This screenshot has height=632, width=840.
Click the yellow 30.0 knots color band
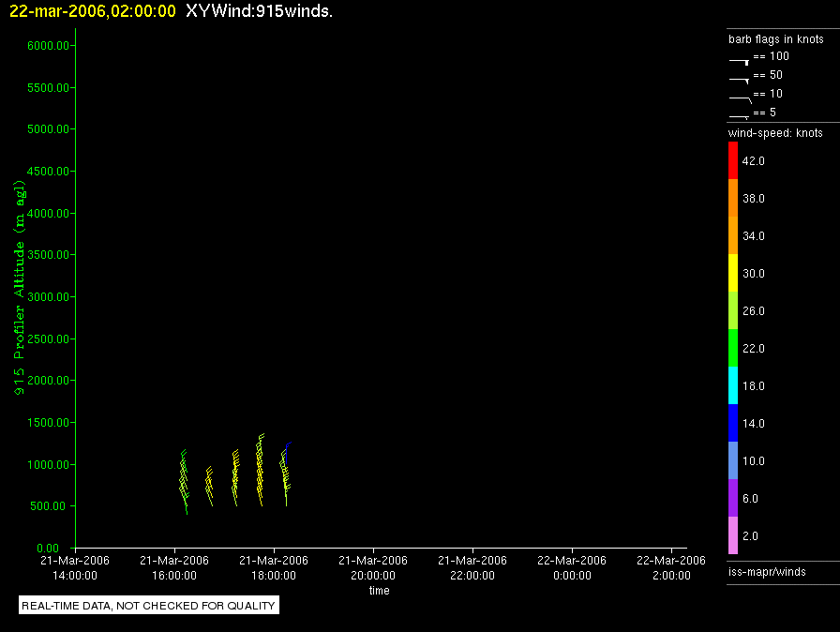[733, 273]
